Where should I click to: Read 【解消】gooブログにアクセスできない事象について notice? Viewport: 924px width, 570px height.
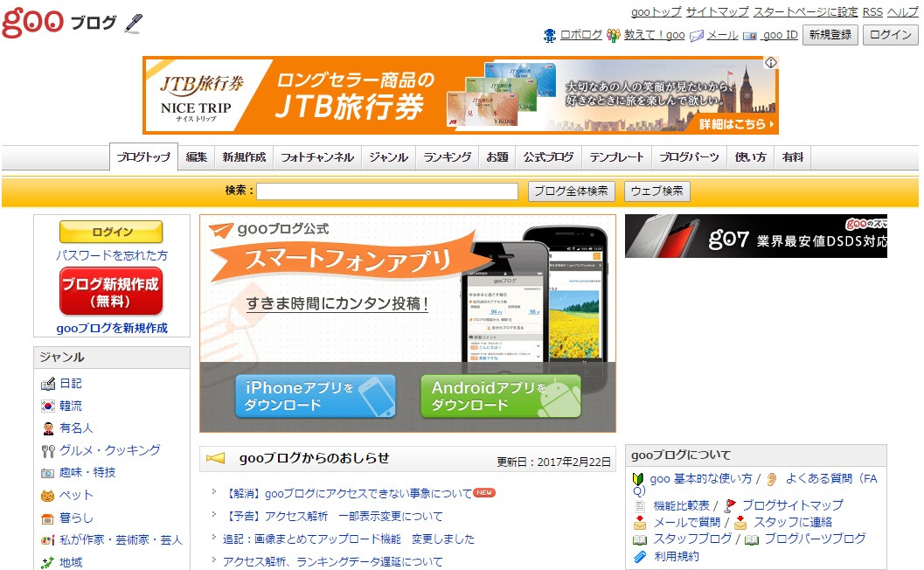tap(350, 493)
